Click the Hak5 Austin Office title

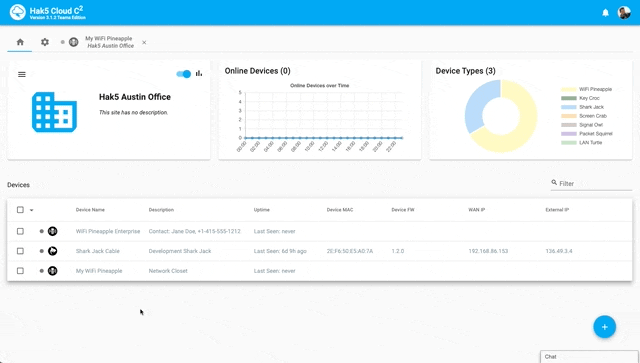click(135, 97)
